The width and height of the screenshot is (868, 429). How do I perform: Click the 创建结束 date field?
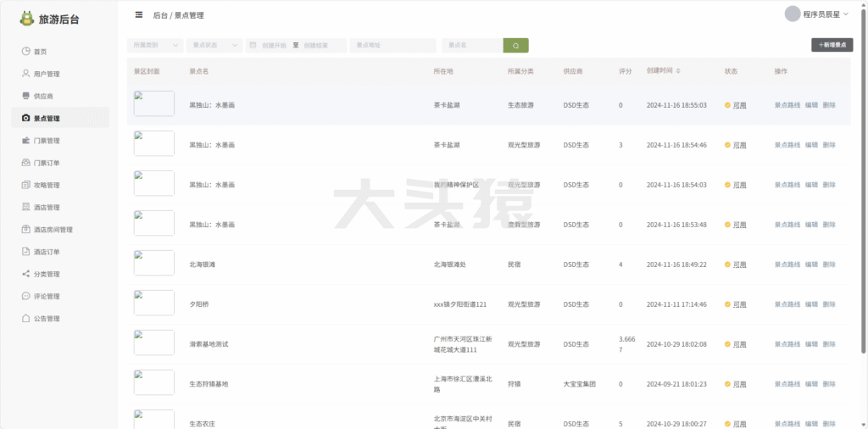pyautogui.click(x=315, y=46)
